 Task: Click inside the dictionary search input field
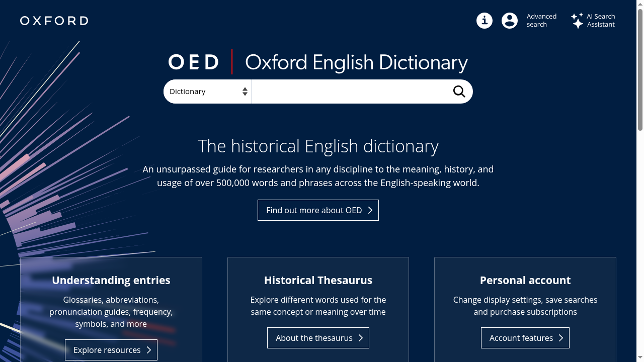[352, 91]
